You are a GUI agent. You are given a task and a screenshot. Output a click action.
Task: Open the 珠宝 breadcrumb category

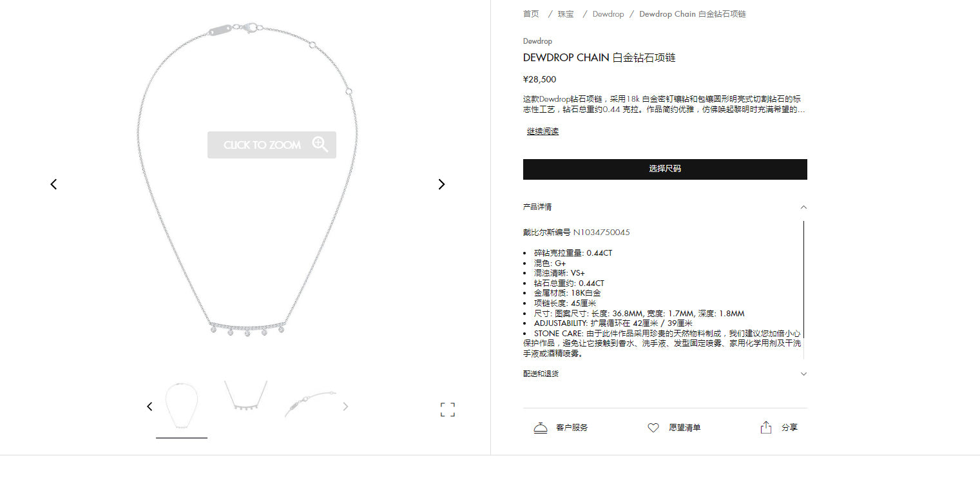coord(566,14)
